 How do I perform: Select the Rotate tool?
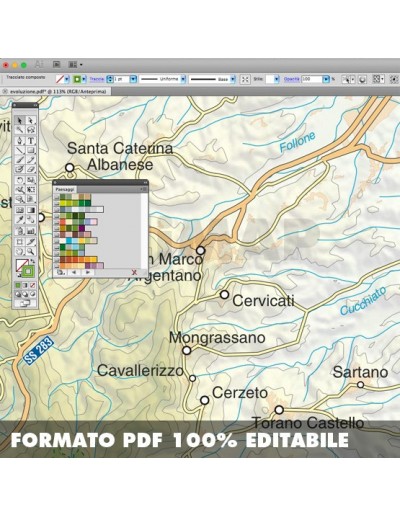click(20, 180)
